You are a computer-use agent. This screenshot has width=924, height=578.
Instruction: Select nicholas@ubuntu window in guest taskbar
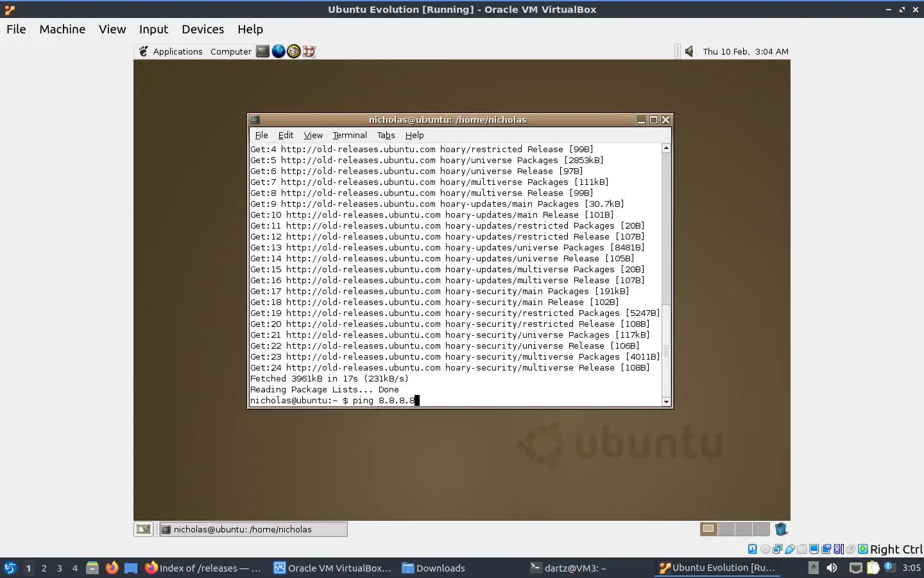253,529
